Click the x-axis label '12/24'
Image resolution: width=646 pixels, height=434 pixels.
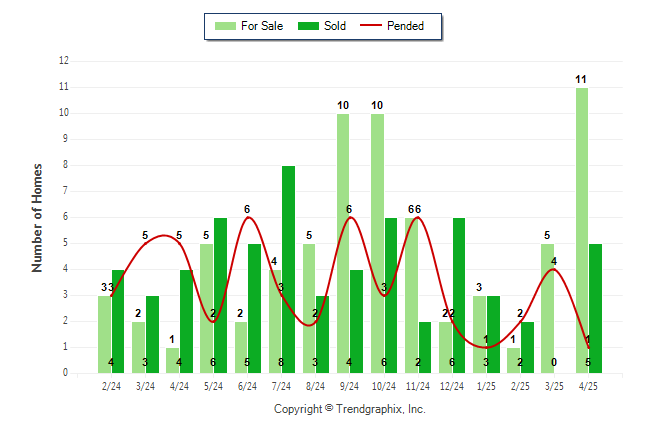[452, 386]
